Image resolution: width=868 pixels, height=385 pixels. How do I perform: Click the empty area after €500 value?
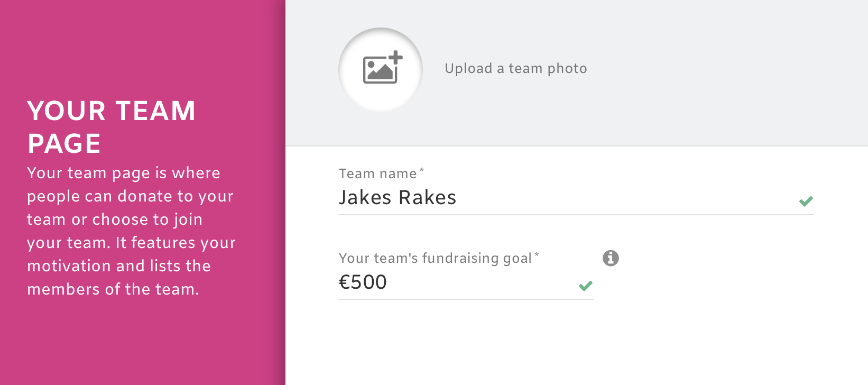click(481, 282)
